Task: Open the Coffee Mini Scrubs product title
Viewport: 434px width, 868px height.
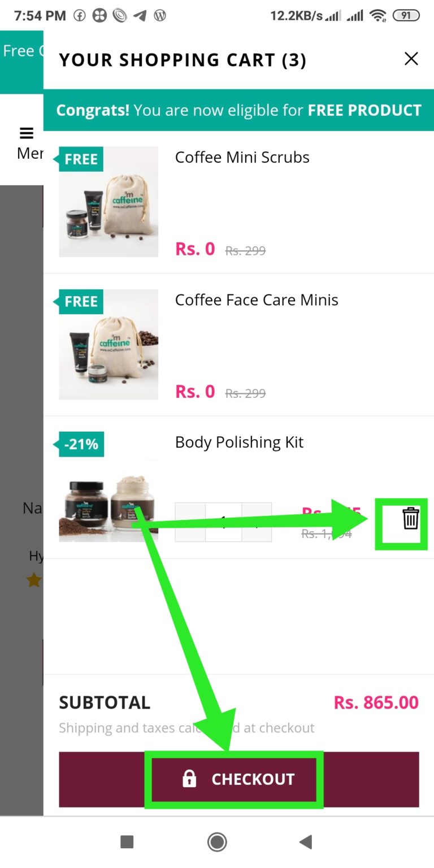Action: pos(242,157)
